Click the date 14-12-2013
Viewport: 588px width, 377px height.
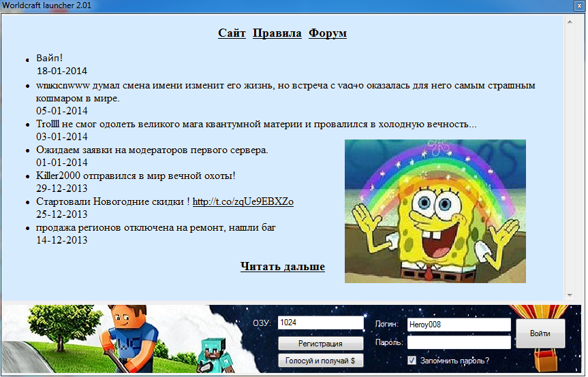[62, 240]
